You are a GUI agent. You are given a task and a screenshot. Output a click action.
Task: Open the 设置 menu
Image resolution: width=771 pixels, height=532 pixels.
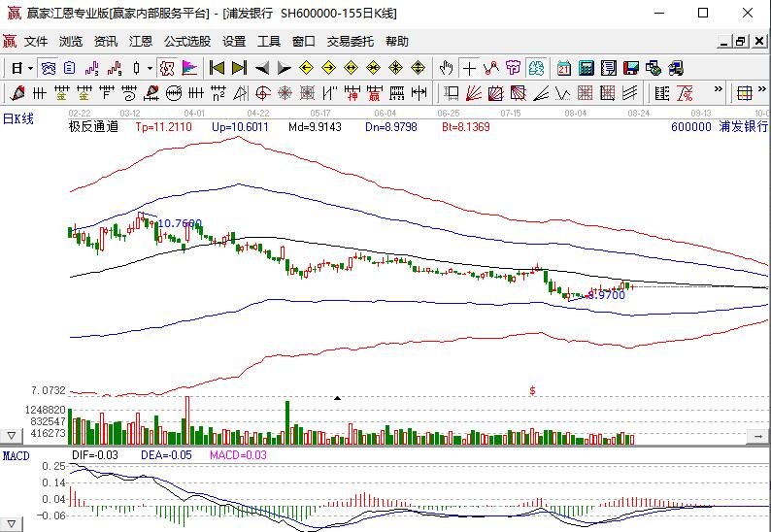click(234, 42)
